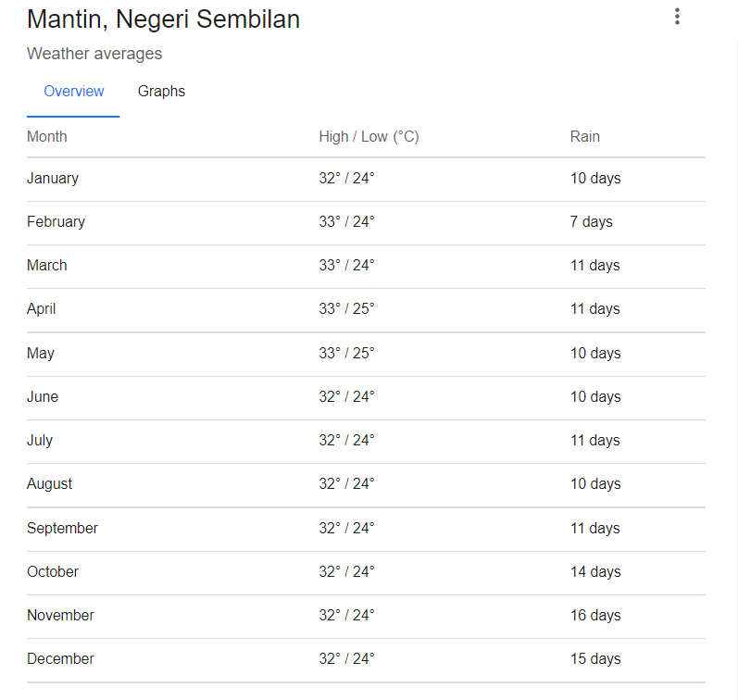Image resolution: width=738 pixels, height=700 pixels.
Task: Select the March row label
Action: pyautogui.click(x=47, y=265)
